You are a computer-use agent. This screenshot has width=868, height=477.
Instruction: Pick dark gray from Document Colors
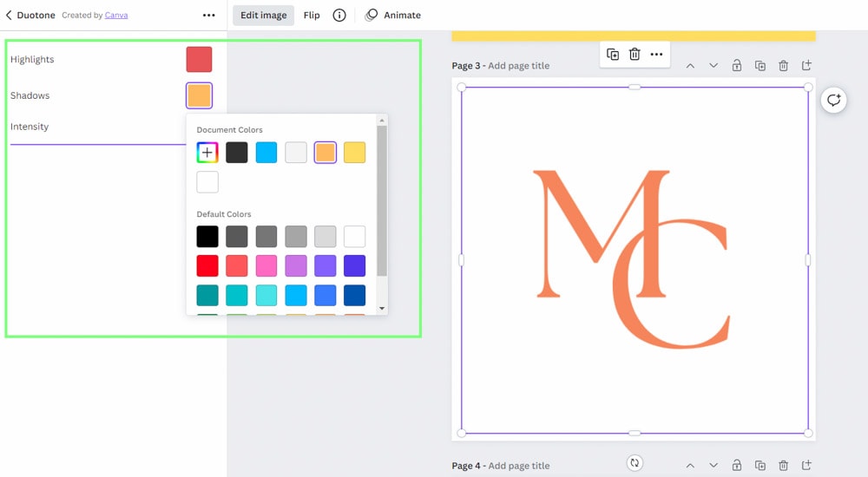[237, 153]
